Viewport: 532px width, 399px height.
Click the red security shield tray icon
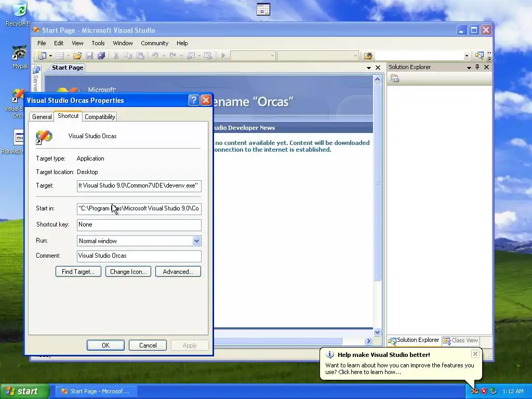click(484, 391)
